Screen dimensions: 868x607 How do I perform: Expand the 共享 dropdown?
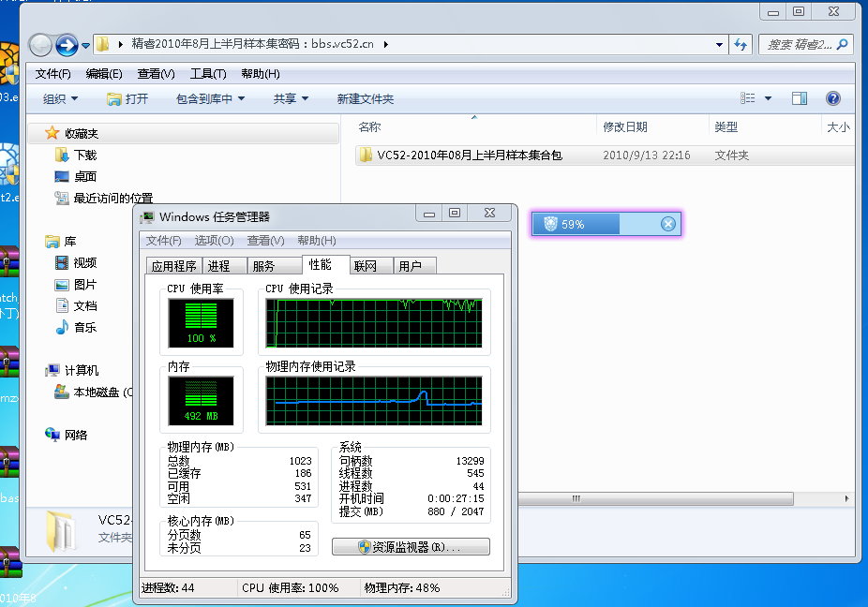[x=291, y=98]
